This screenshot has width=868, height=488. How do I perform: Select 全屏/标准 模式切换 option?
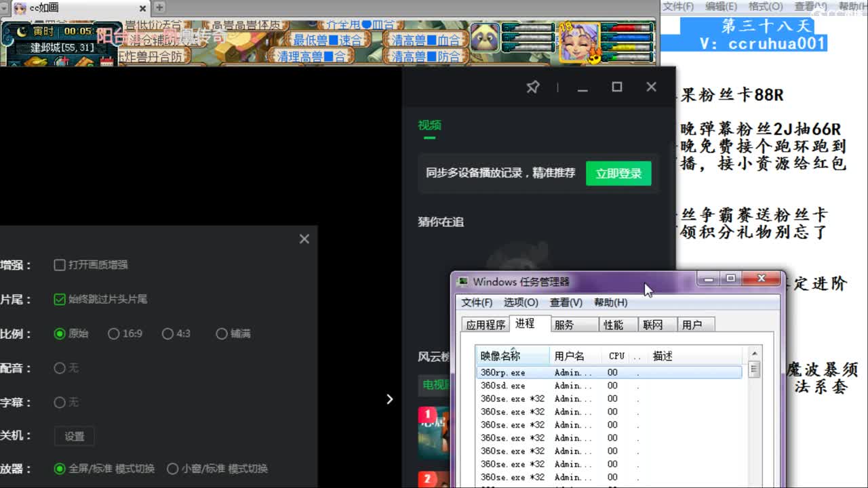60,468
